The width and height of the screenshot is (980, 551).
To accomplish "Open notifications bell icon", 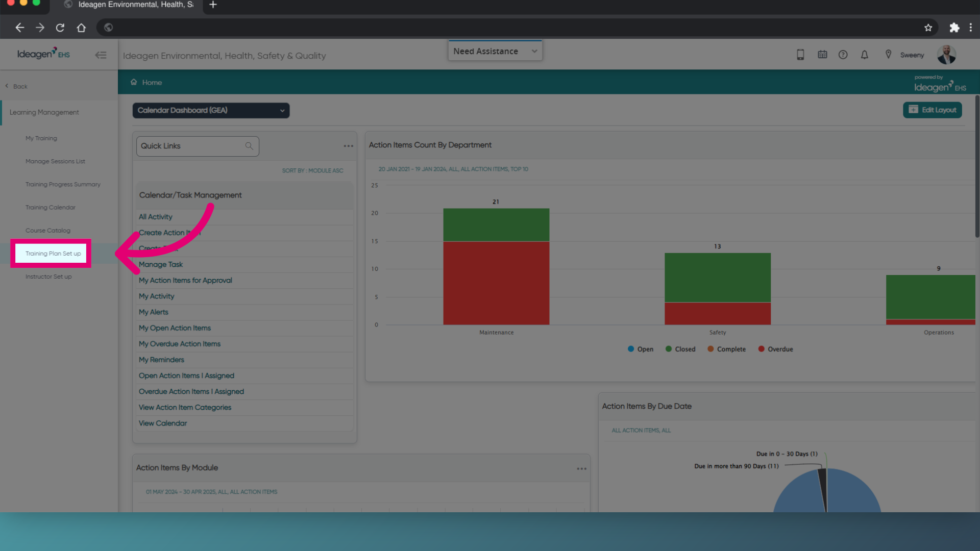I will [864, 55].
